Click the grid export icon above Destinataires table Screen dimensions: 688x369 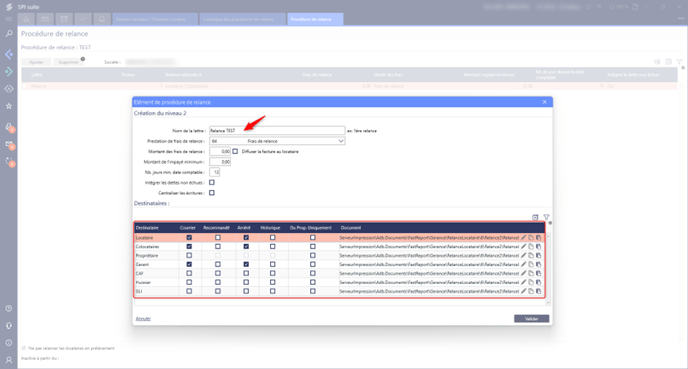point(535,217)
